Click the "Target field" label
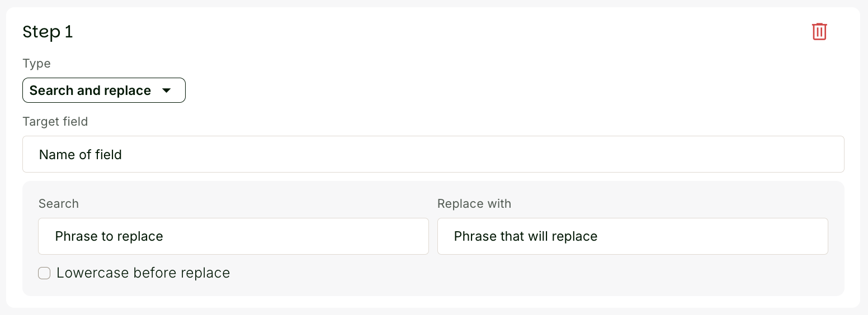This screenshot has width=868, height=315. pyautogui.click(x=55, y=122)
